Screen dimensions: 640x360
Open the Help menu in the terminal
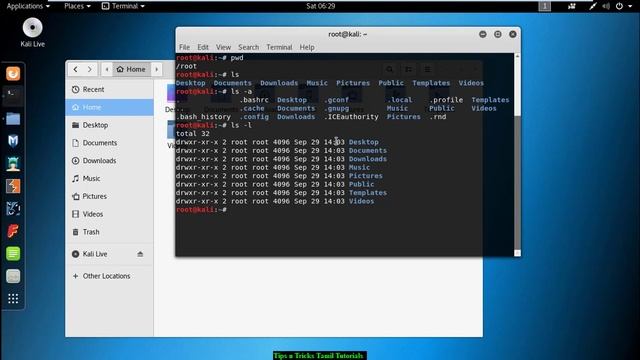click(x=307, y=47)
